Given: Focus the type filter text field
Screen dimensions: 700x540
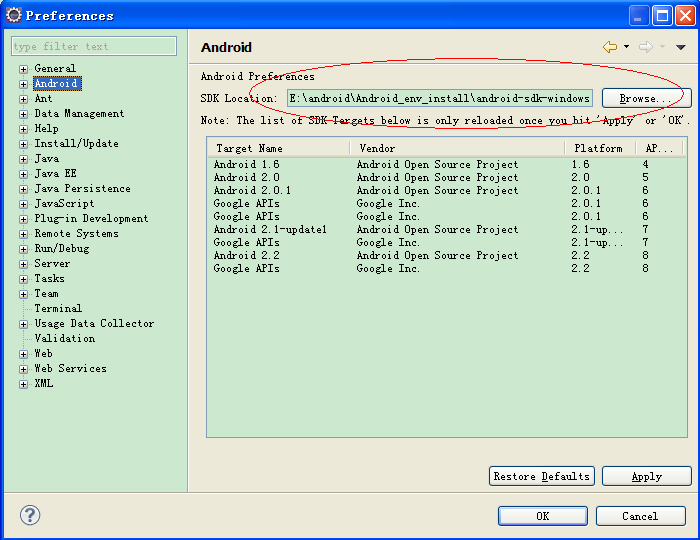Looking at the screenshot, I should tap(94, 46).
